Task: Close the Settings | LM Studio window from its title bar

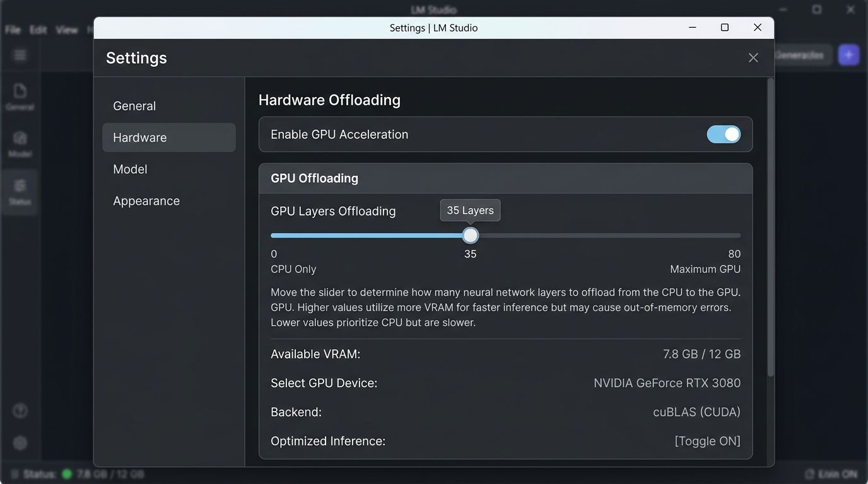Action: point(758,28)
